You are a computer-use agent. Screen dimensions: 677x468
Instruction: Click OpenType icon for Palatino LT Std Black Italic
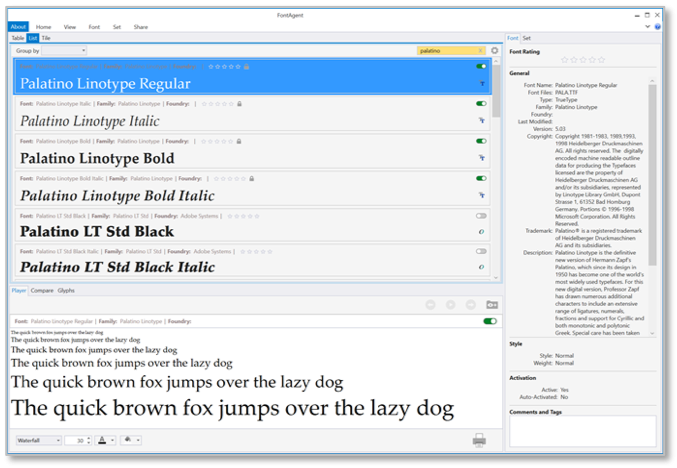tap(481, 267)
